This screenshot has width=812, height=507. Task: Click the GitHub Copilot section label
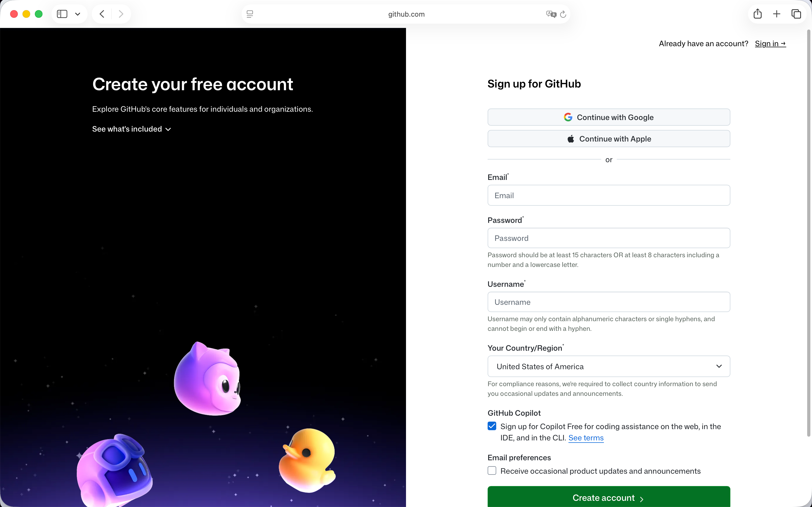514,413
